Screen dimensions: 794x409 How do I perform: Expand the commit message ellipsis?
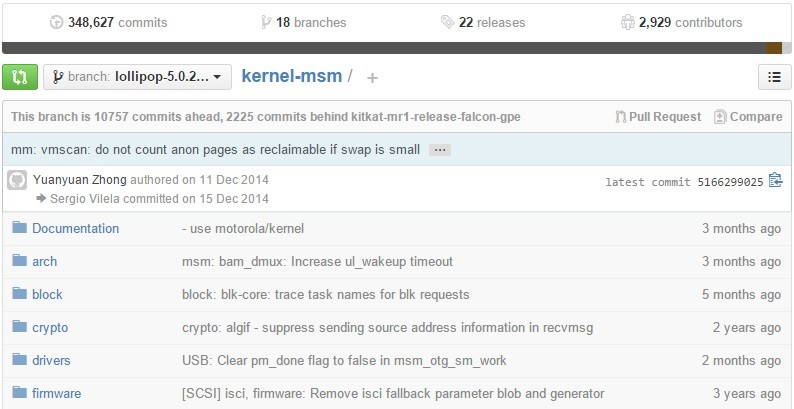click(x=440, y=150)
